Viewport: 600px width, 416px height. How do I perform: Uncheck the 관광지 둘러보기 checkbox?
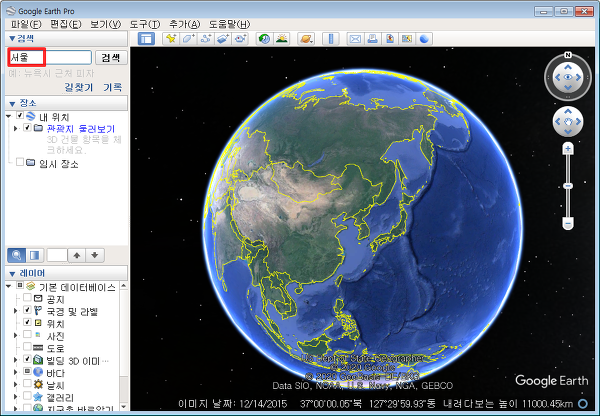[27, 127]
